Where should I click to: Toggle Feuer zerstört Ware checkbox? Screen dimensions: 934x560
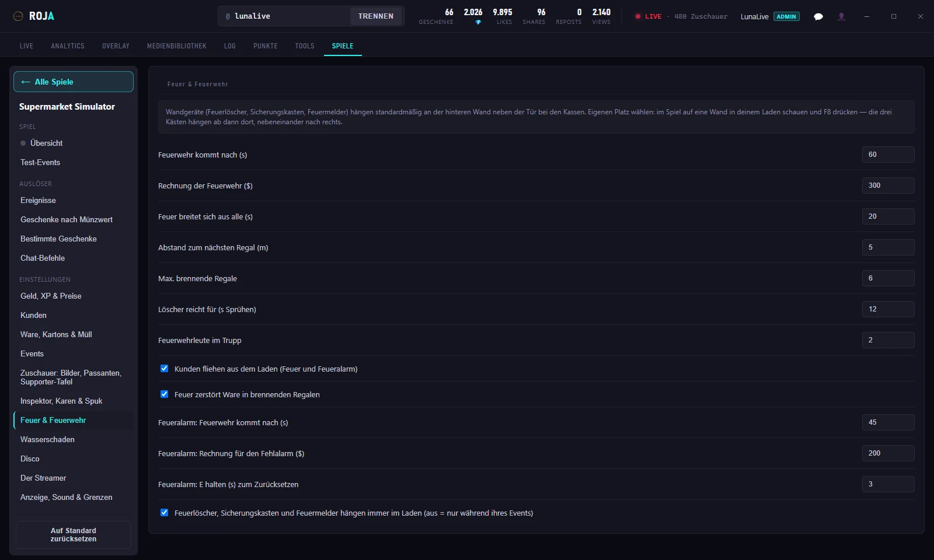tap(165, 394)
